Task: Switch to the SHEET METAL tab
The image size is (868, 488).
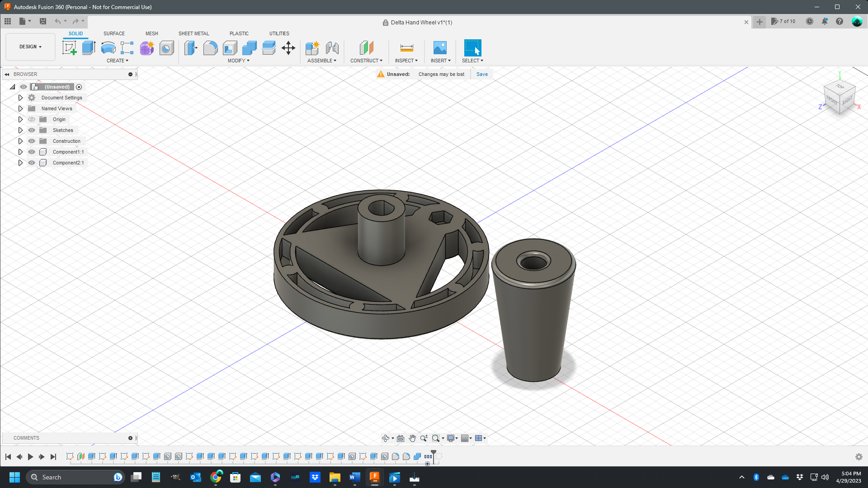Action: click(x=193, y=33)
